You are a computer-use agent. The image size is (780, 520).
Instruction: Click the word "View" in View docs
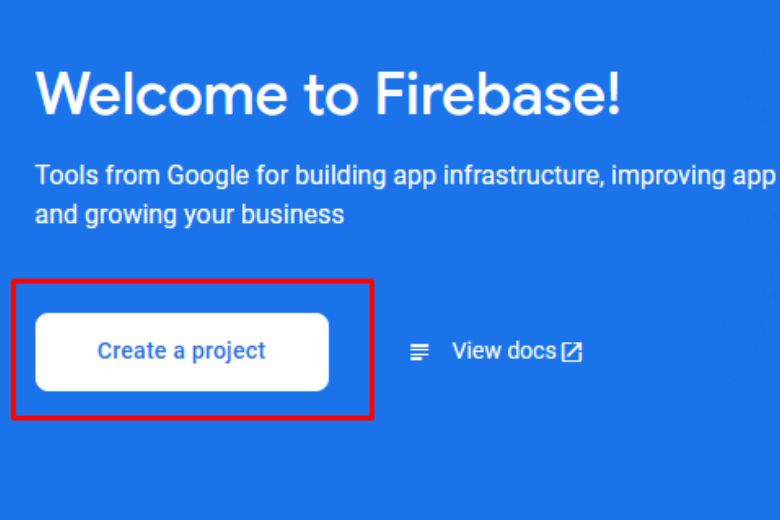click(476, 351)
